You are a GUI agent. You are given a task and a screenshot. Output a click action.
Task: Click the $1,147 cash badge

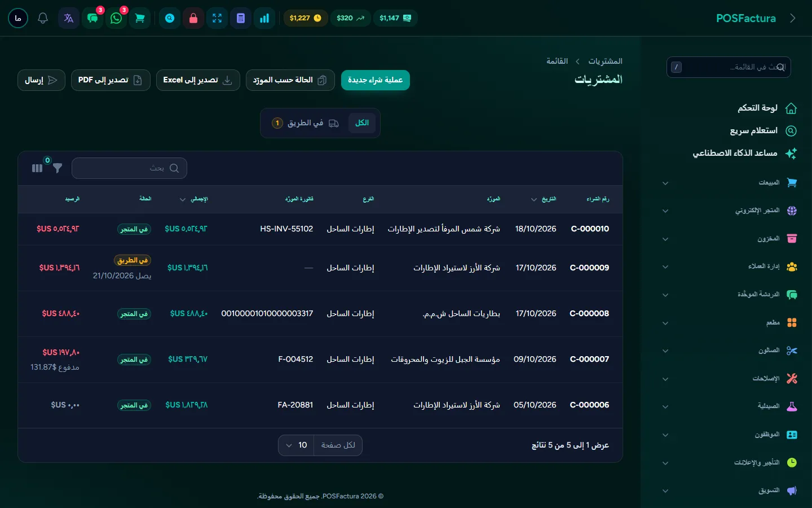point(395,18)
